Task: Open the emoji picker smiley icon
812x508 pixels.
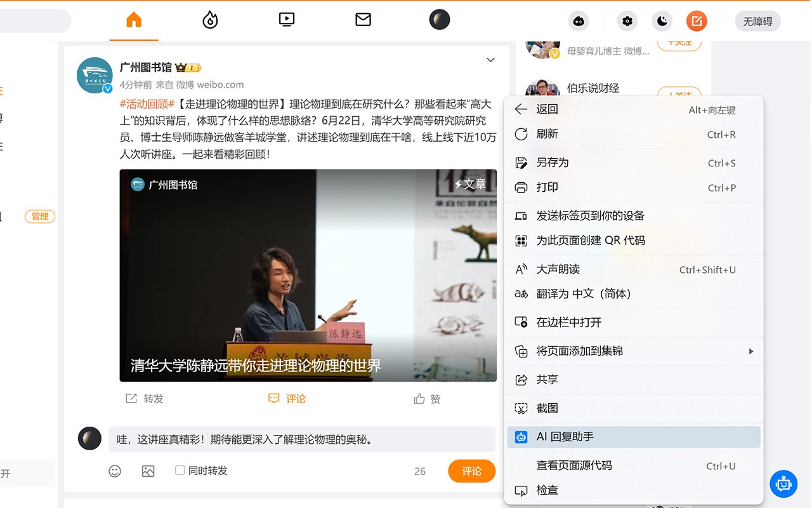Action: pyautogui.click(x=115, y=471)
